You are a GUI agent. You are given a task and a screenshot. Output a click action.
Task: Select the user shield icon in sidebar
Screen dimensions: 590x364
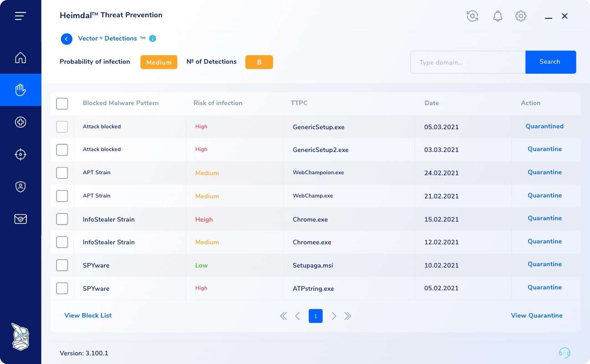coord(20,187)
